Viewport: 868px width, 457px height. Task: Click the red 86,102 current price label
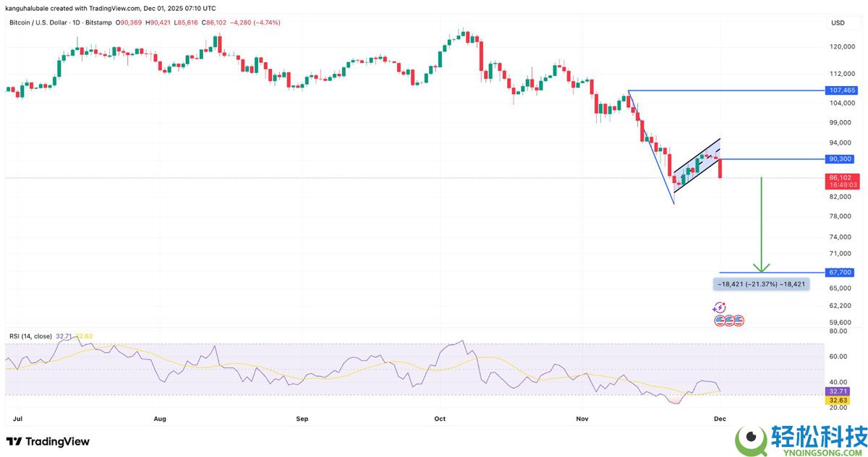[841, 176]
